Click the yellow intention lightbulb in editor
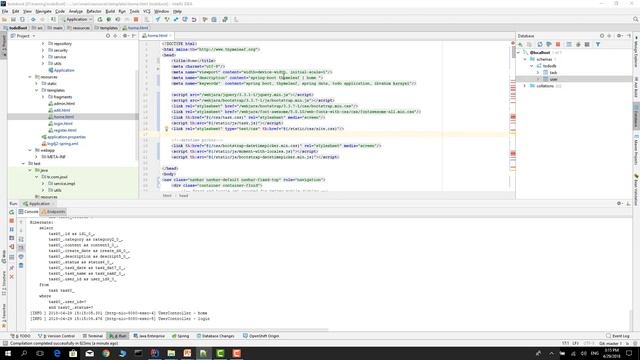640x360 pixels. [x=167, y=129]
